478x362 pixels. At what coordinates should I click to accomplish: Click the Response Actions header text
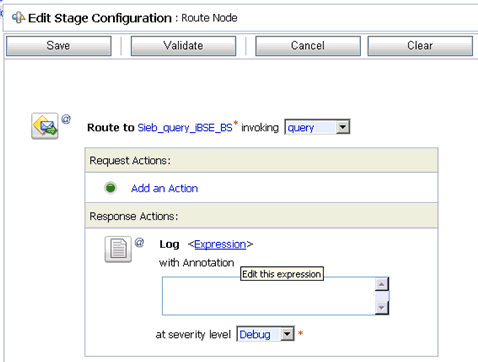coord(134,216)
